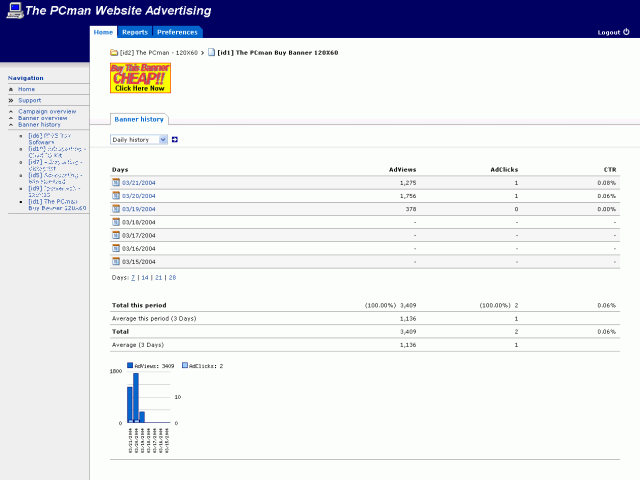The width and height of the screenshot is (640, 480).
Task: Open the 03/19/2004 day link
Action: click(x=138, y=209)
